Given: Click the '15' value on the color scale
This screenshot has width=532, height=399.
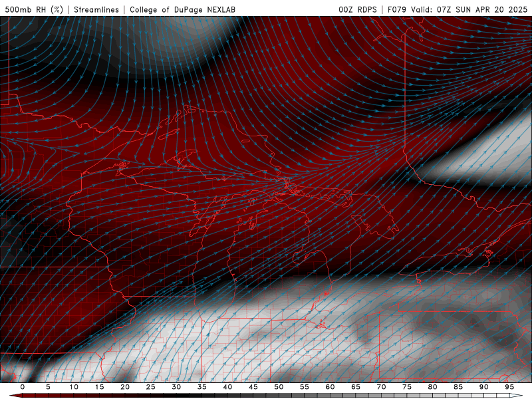Looking at the screenshot, I should point(99,387).
